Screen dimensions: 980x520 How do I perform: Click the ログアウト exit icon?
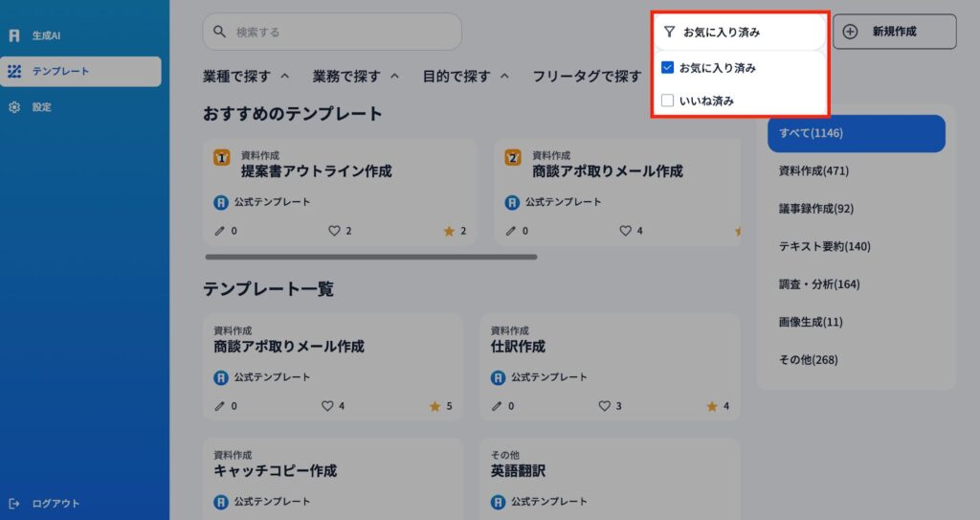pos(14,504)
